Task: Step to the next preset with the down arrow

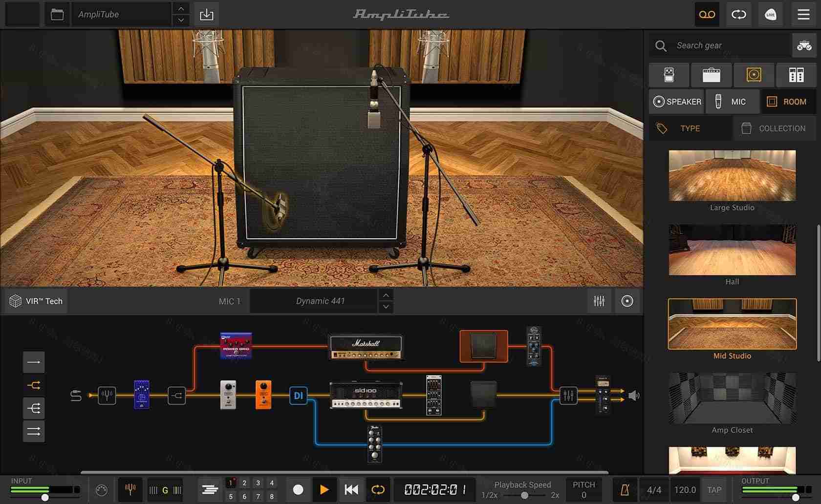Action: click(x=180, y=20)
